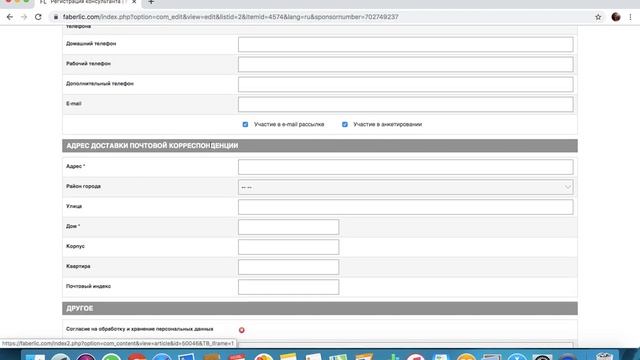Image resolution: width=640 pixels, height=360 pixels.
Task: Click into the 'Корпус' input field
Action: [x=288, y=247]
